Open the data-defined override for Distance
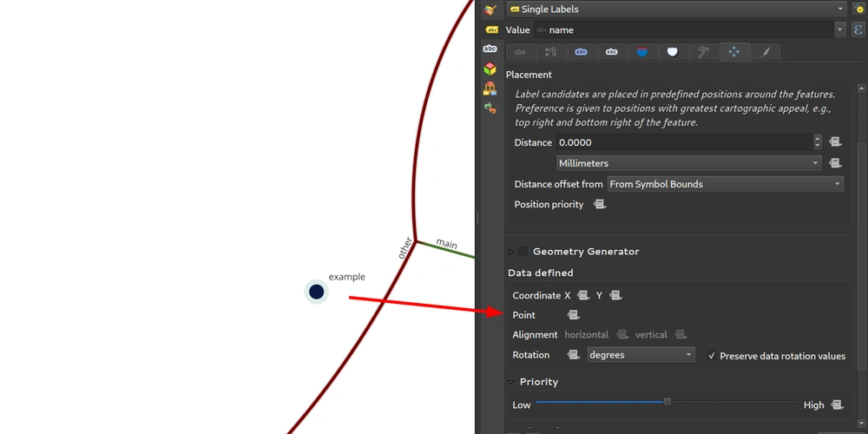868x434 pixels. coord(835,142)
